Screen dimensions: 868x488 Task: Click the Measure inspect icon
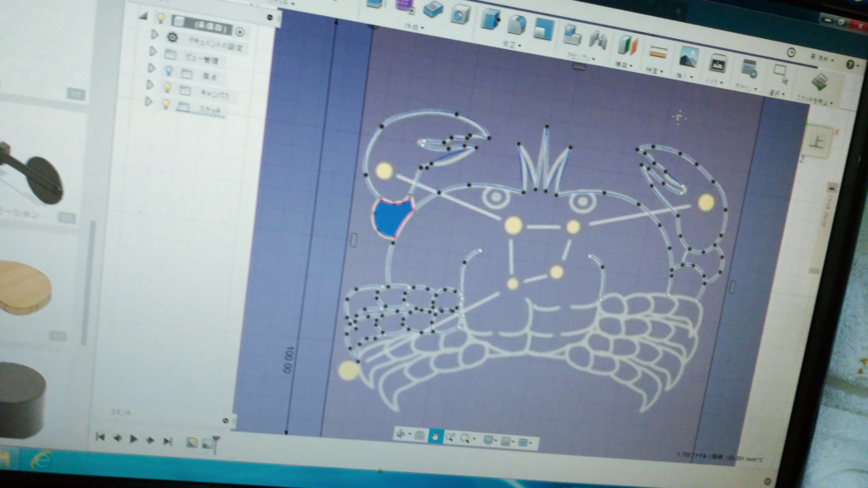[x=658, y=53]
